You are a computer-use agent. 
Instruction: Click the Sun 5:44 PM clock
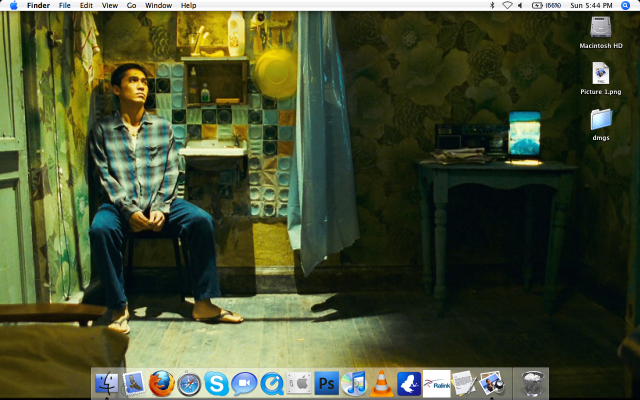tap(591, 5)
